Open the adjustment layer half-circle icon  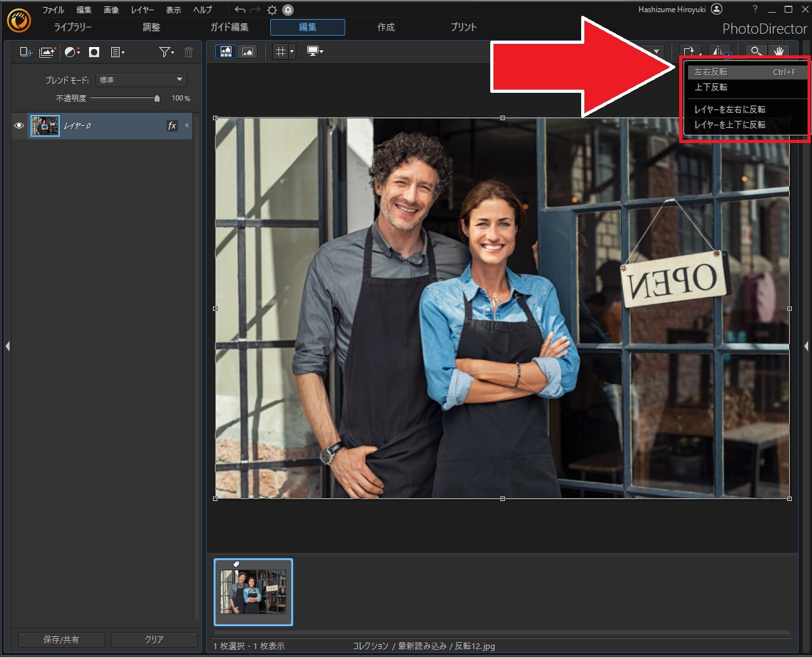tap(72, 52)
